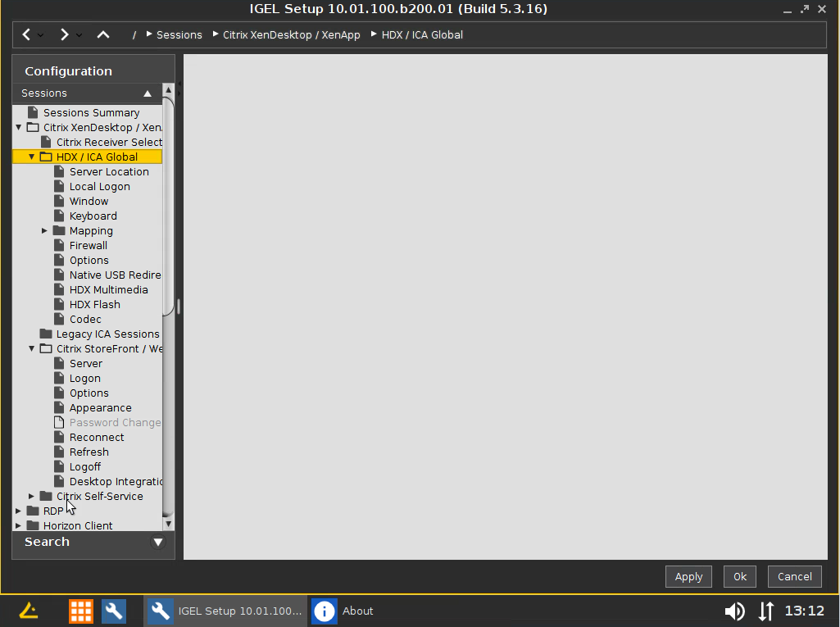This screenshot has height=627, width=840.
Task: Click Sessions in the breadcrumb bar
Action: pyautogui.click(x=179, y=34)
